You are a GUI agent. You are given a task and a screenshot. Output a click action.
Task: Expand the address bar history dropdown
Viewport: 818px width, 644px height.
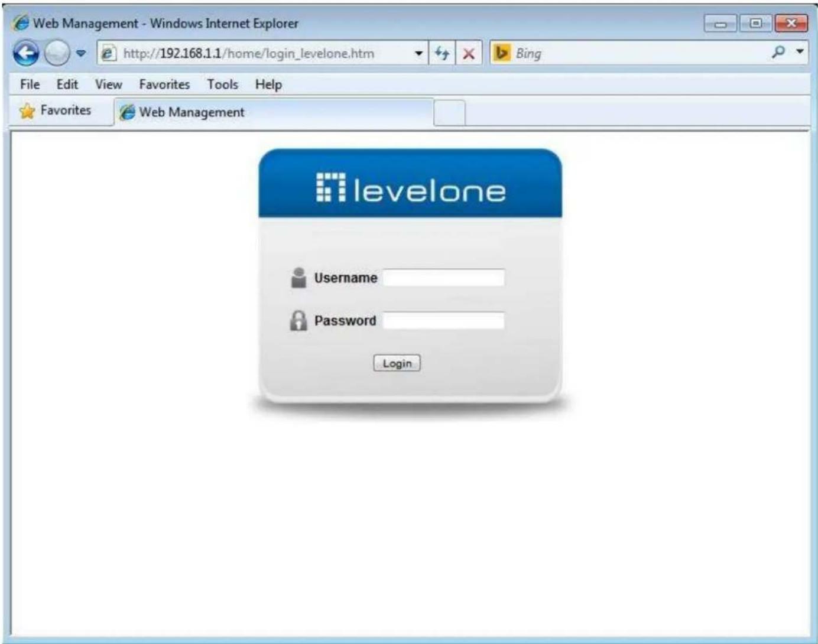pos(418,54)
